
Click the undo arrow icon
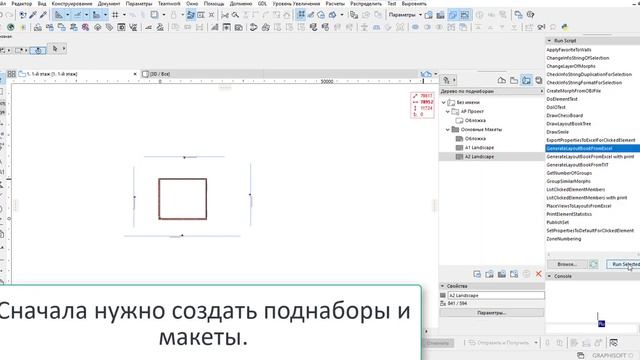[x=1, y=15]
